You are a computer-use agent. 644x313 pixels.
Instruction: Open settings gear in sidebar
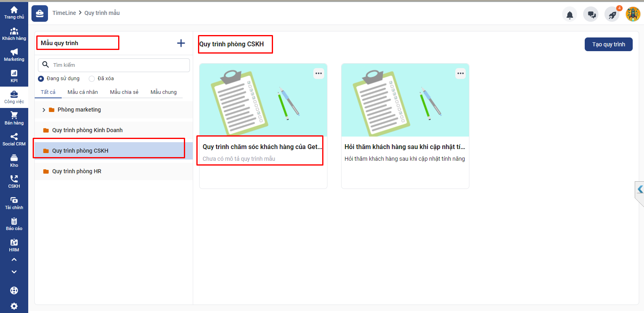click(14, 306)
